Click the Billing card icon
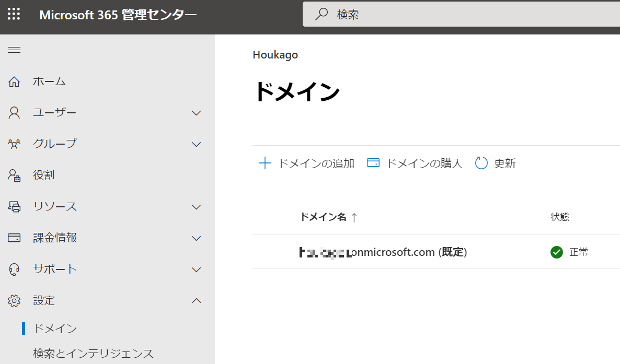Viewport: 620px width, 364px height. [14, 238]
